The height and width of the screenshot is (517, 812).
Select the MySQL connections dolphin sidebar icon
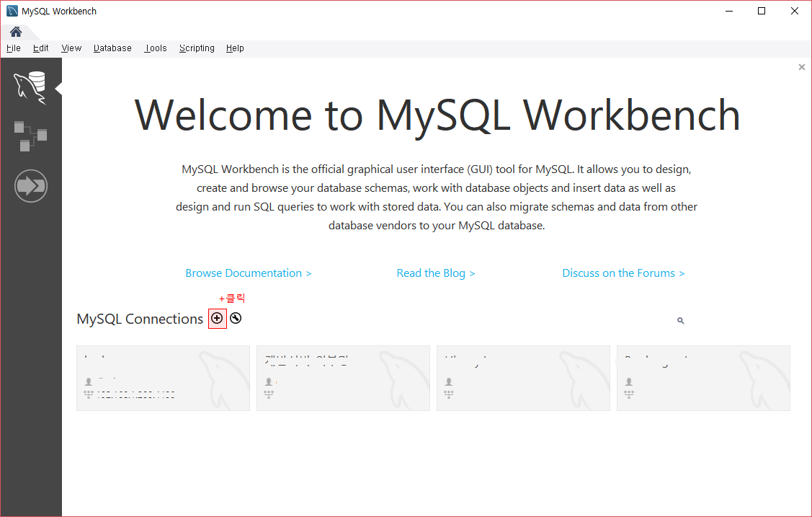point(30,87)
